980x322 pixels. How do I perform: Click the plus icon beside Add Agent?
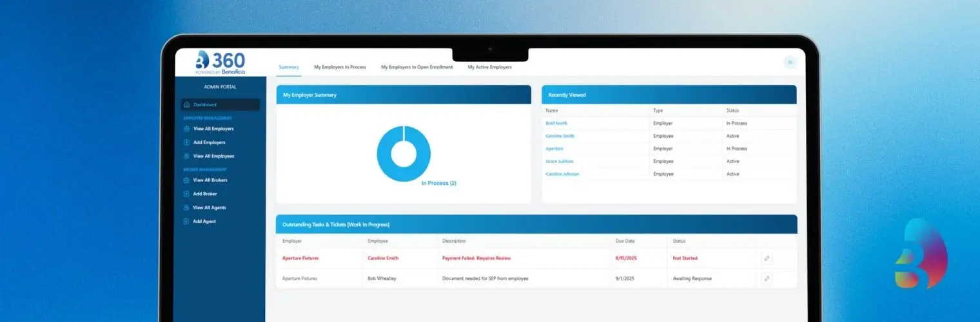186,222
